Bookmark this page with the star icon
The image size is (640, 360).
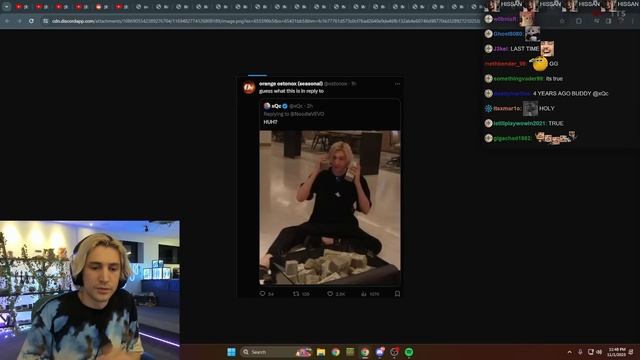tap(562, 21)
